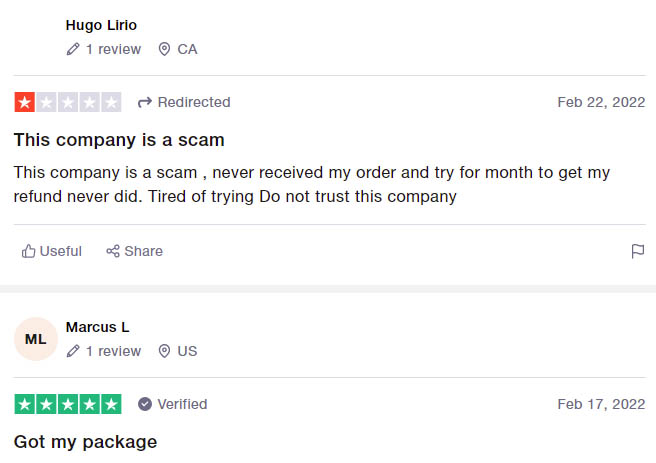Click the pencil icon next to Hugo's review count
The width and height of the screenshot is (656, 463).
tap(73, 49)
